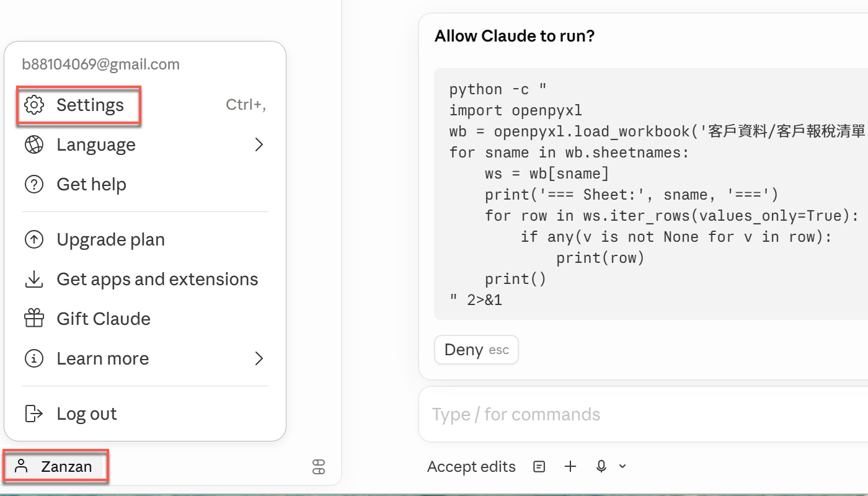The height and width of the screenshot is (496, 868).
Task: Select Settings from the account menu
Action: 90,105
